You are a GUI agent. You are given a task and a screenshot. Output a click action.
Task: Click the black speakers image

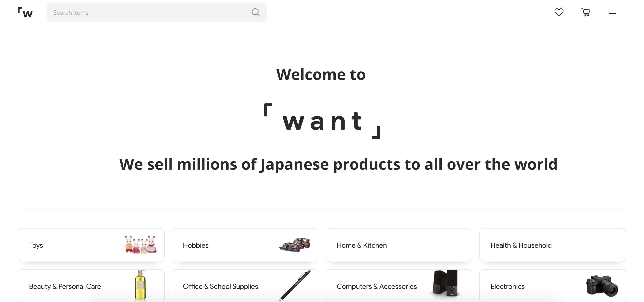tap(445, 283)
